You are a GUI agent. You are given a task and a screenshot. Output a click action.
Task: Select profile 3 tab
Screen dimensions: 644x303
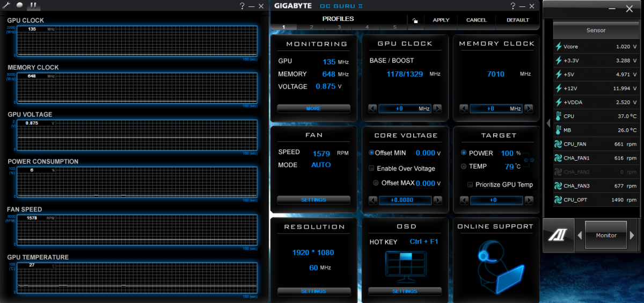coord(339,27)
